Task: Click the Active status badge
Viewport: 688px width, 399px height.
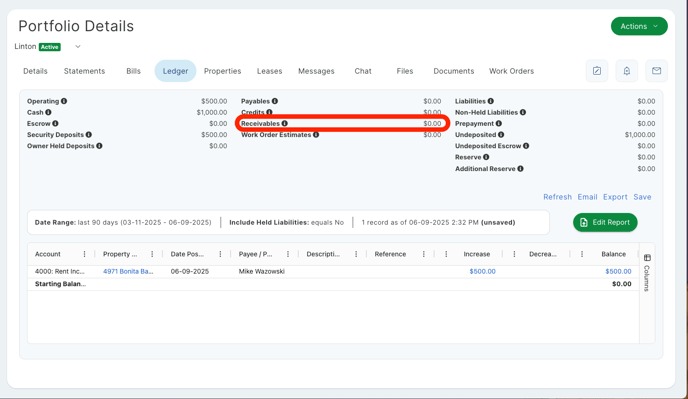Action: click(50, 47)
